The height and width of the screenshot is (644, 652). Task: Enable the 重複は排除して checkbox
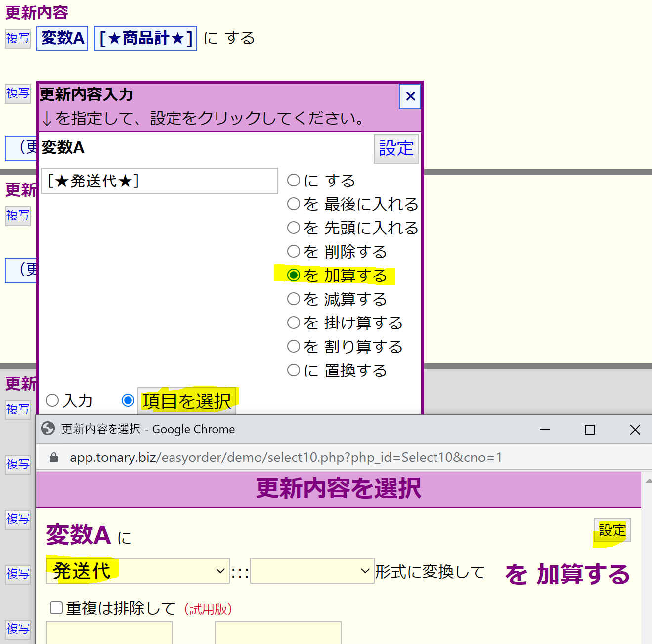56,608
